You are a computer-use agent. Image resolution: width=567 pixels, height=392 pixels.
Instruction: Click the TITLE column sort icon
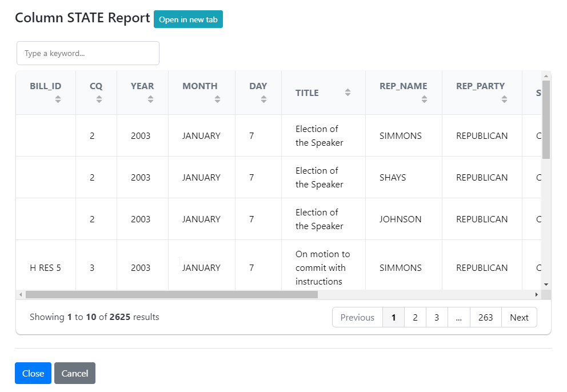(x=348, y=93)
